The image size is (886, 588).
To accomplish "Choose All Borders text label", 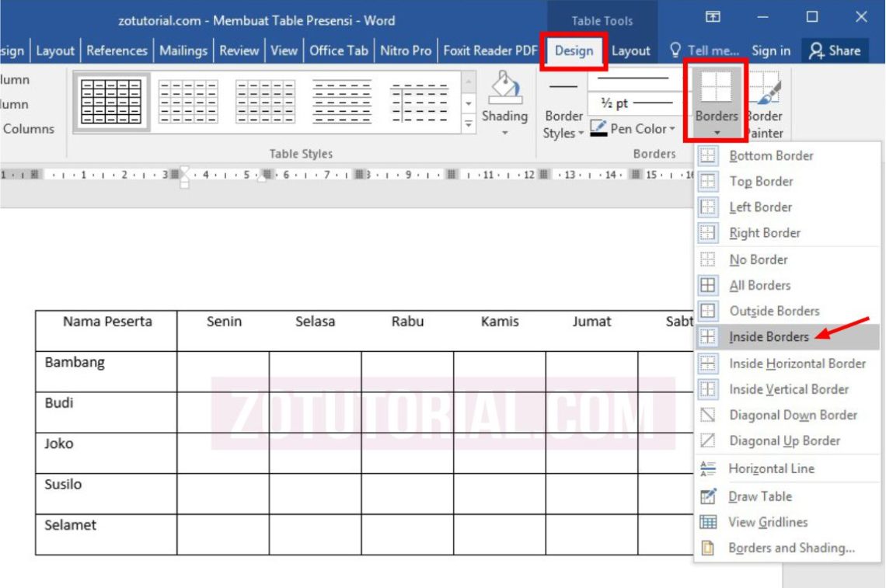I will [x=760, y=285].
